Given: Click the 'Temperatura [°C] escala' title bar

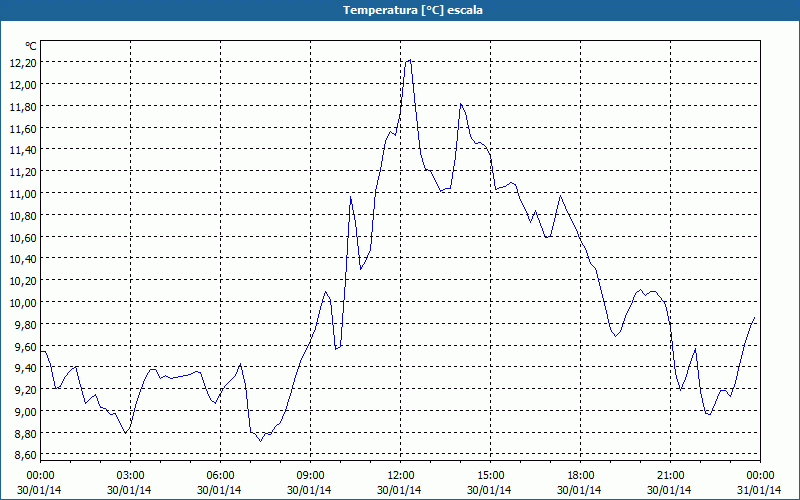Looking at the screenshot, I should tap(400, 10).
